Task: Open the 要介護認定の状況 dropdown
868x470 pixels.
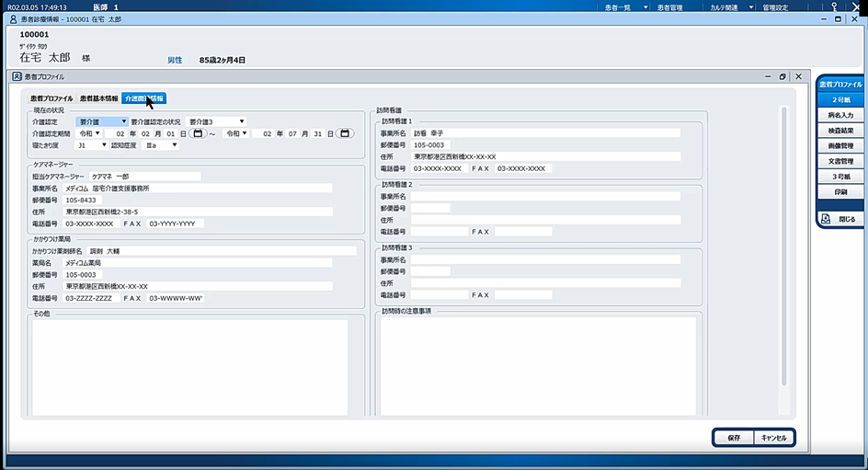Action: (x=242, y=121)
